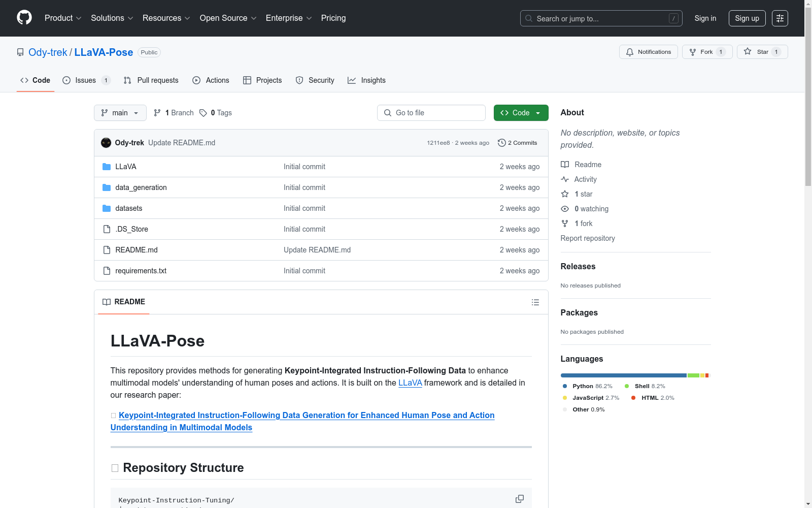
Task: Click the Notifications button
Action: click(x=649, y=52)
